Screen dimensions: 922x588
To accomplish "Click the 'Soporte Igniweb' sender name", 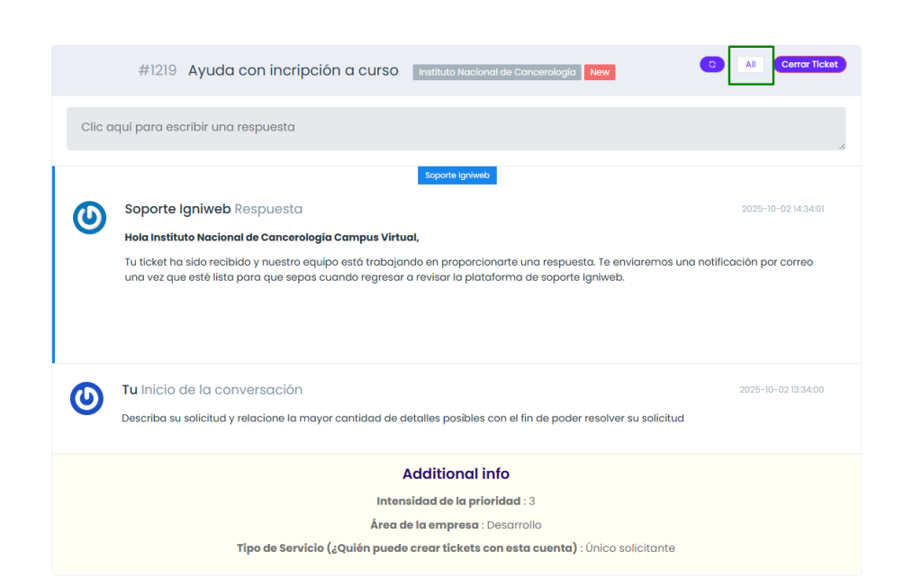I will [177, 209].
